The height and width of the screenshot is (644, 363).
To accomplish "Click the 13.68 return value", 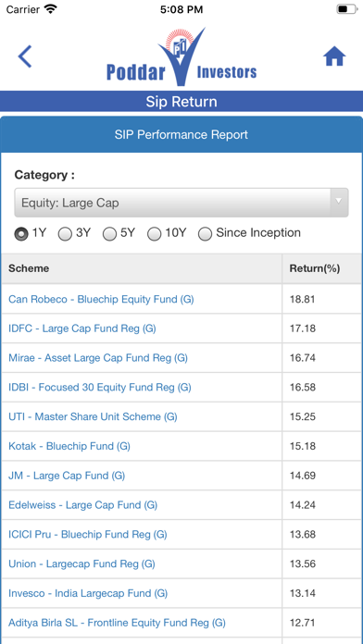I will coord(303,534).
